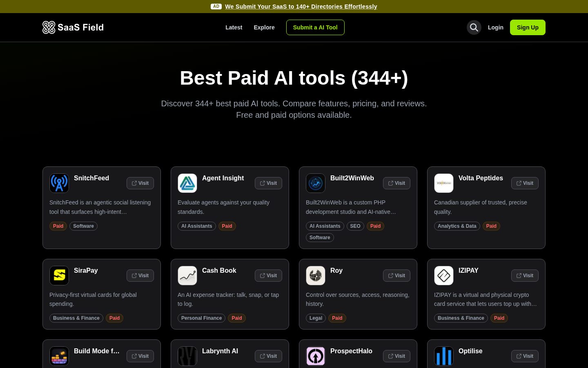
Task: Click the Submit a AI Tool button
Action: coord(315,27)
